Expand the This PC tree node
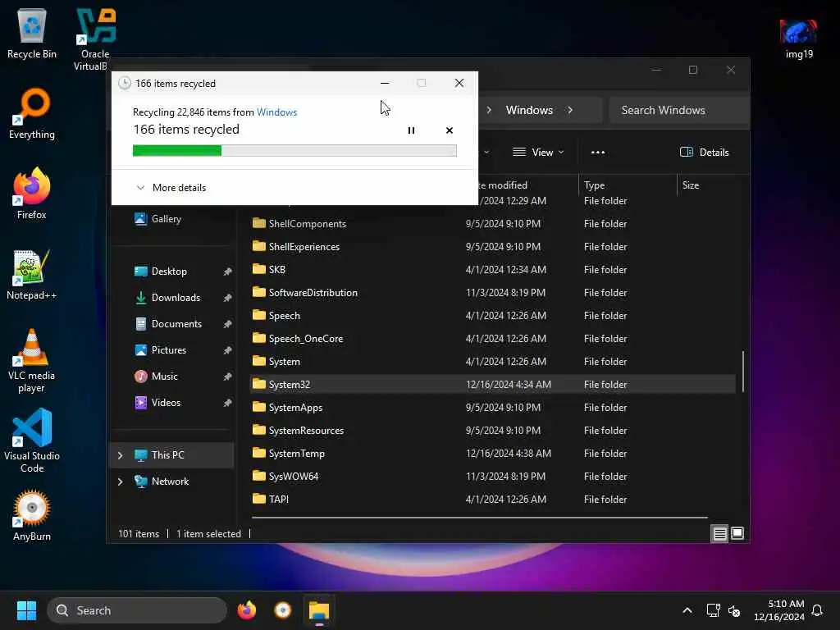The width and height of the screenshot is (840, 630). (120, 455)
